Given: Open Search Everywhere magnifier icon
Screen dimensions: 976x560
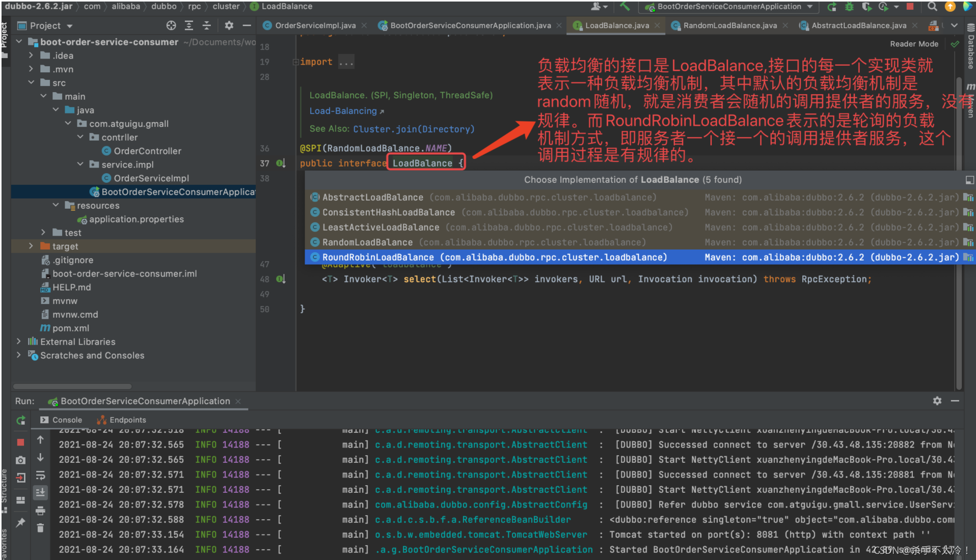Looking at the screenshot, I should pyautogui.click(x=932, y=7).
